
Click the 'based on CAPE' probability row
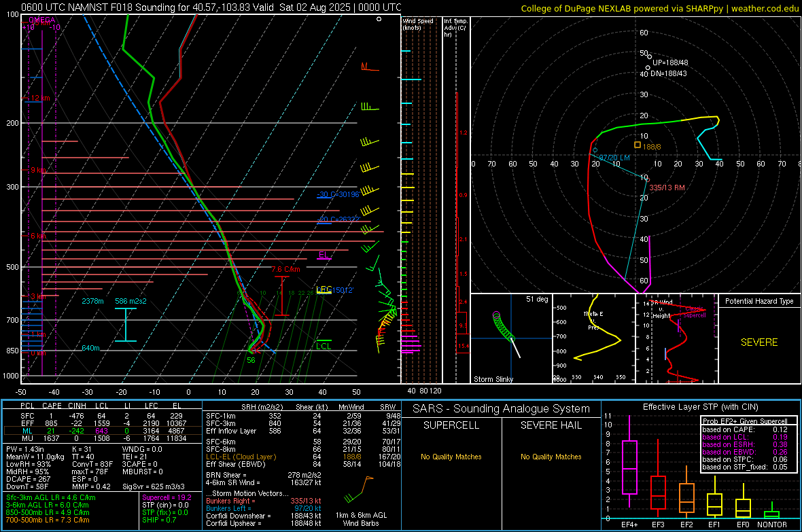745,429
